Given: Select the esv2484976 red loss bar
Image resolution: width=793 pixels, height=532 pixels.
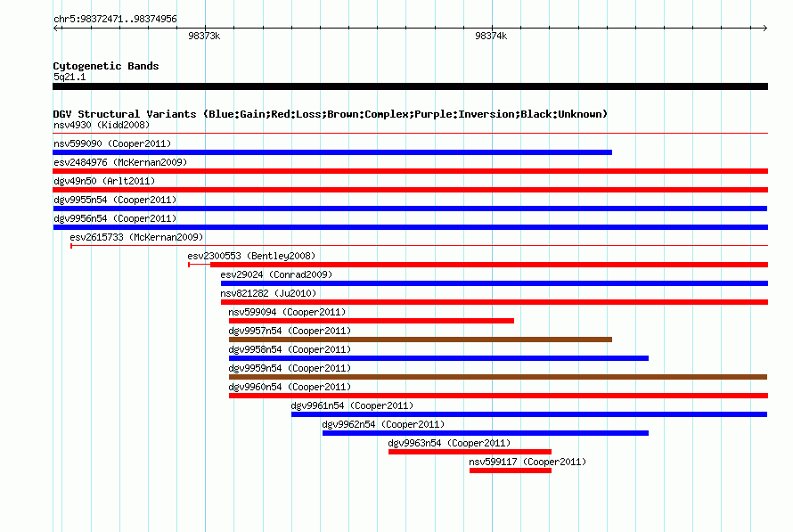Looking at the screenshot, I should (x=410, y=171).
